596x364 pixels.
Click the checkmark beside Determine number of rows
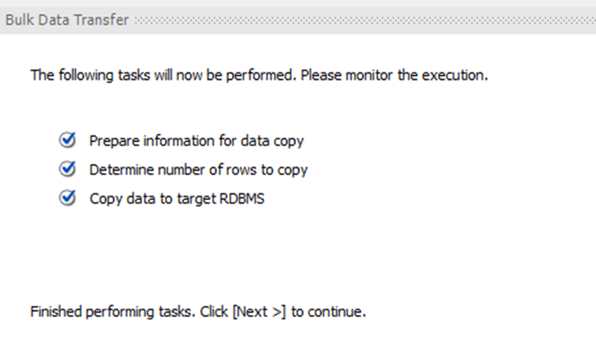point(68,169)
